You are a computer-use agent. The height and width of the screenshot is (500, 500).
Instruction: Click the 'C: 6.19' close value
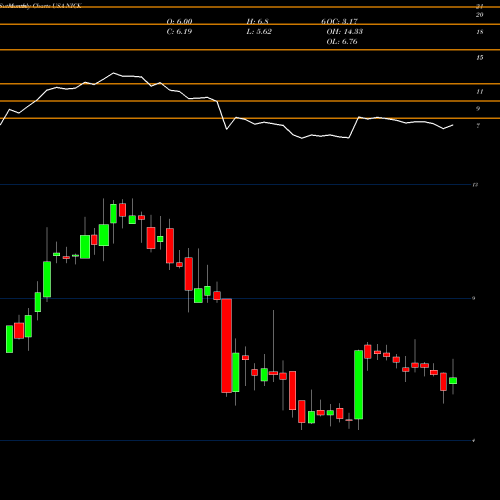(x=179, y=32)
